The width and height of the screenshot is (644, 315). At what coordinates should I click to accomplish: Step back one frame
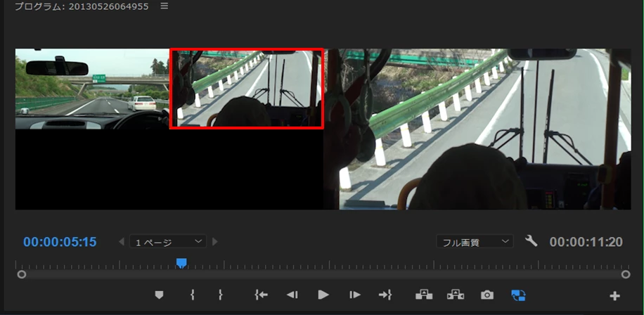point(292,295)
